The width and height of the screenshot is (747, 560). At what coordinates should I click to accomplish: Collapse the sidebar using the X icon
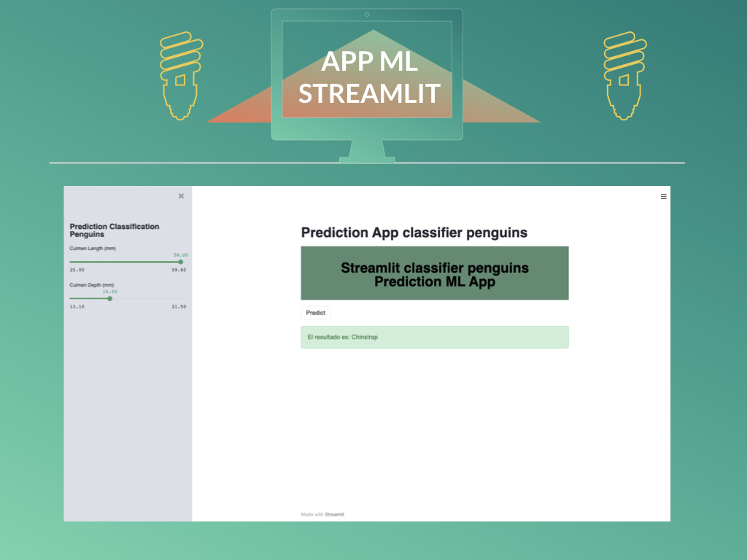click(181, 196)
